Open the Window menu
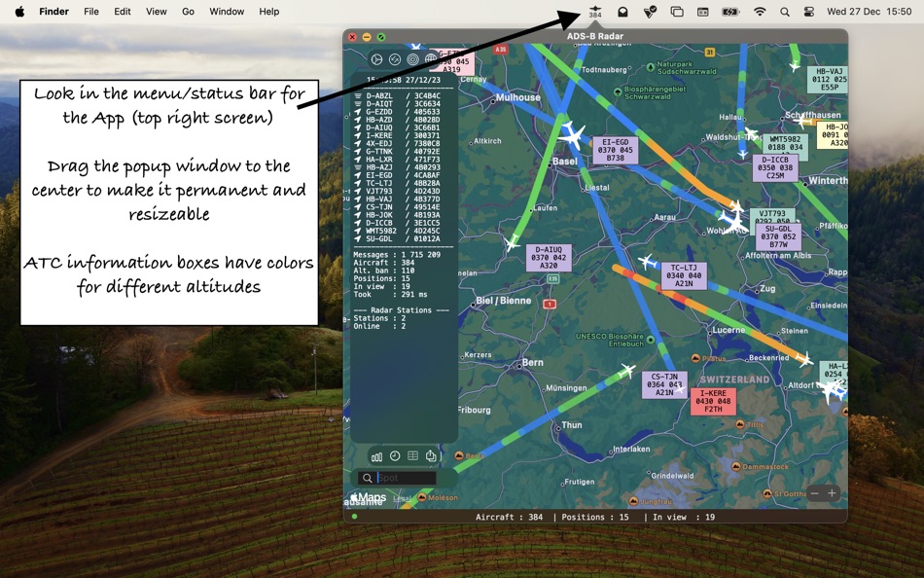Image resolution: width=924 pixels, height=578 pixels. [x=227, y=12]
